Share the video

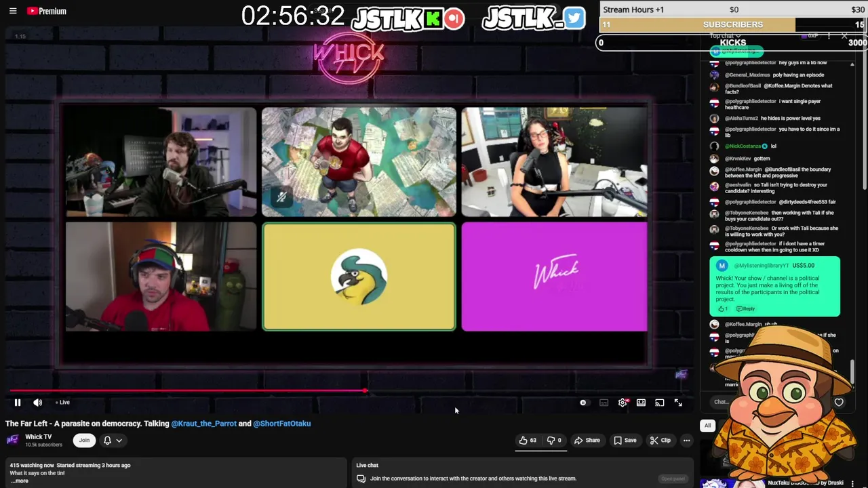coord(587,441)
